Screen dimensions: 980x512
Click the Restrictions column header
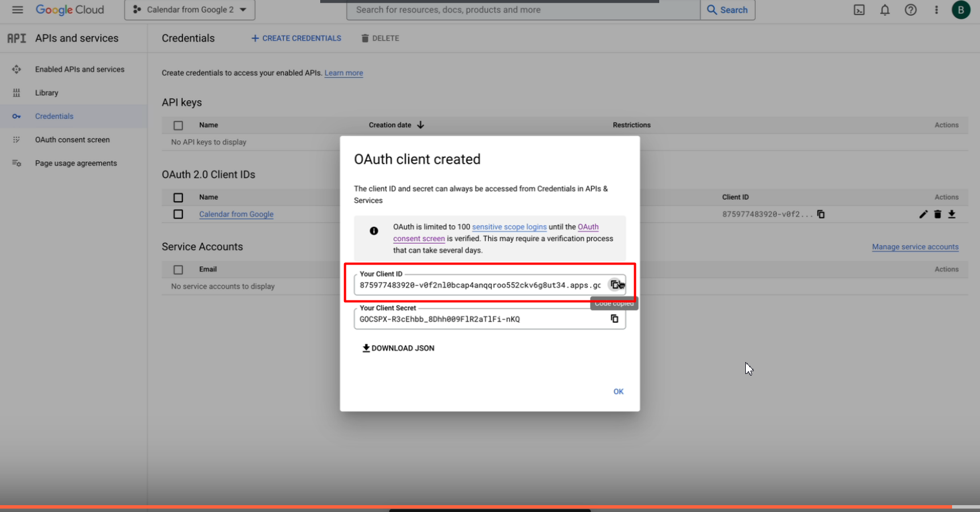(x=631, y=125)
